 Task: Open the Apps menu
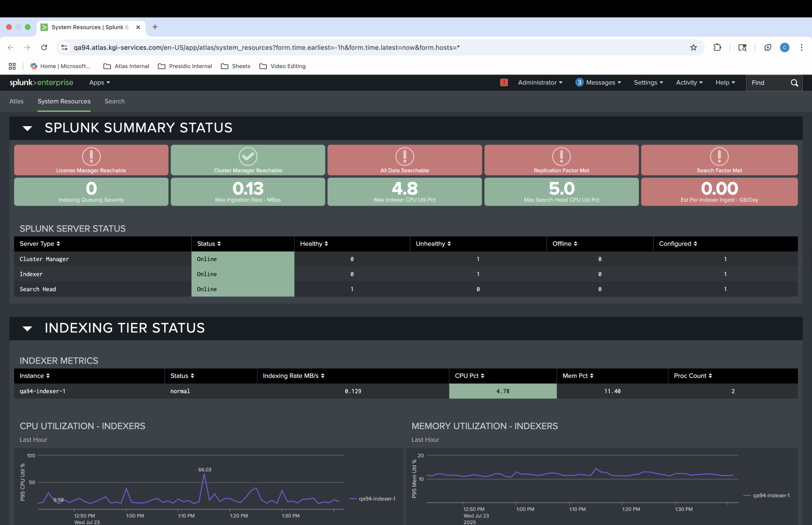pos(99,82)
